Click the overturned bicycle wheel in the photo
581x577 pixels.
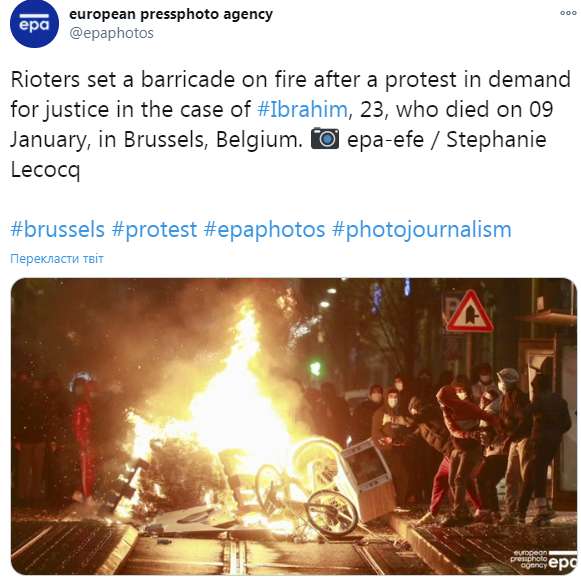tap(332, 513)
